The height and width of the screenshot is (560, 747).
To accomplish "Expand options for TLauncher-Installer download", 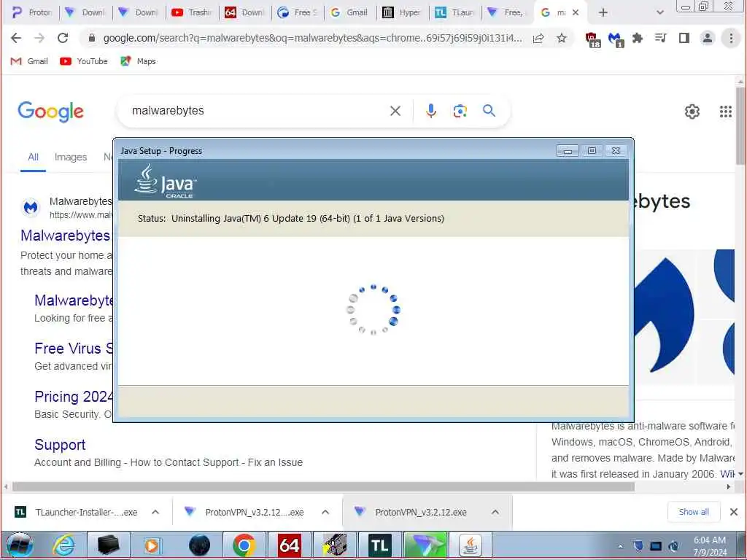I will pos(155,513).
